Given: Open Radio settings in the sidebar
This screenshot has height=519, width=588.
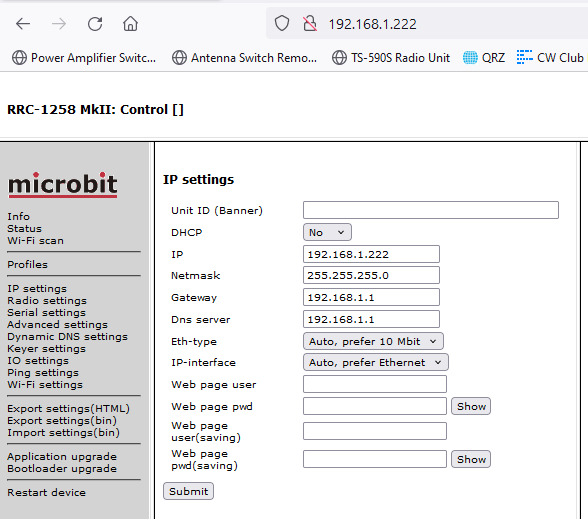Looking at the screenshot, I should coord(47,301).
